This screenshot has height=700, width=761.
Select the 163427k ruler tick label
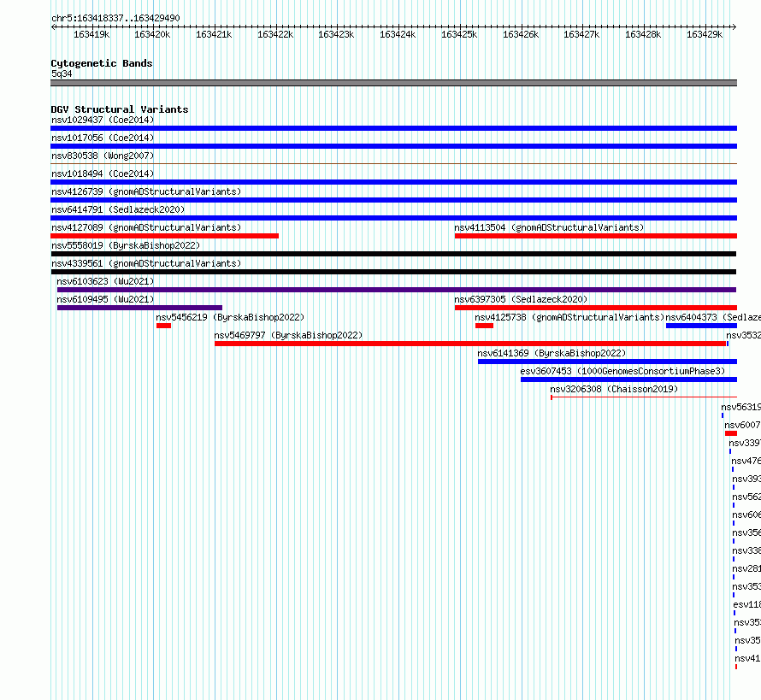coord(581,35)
